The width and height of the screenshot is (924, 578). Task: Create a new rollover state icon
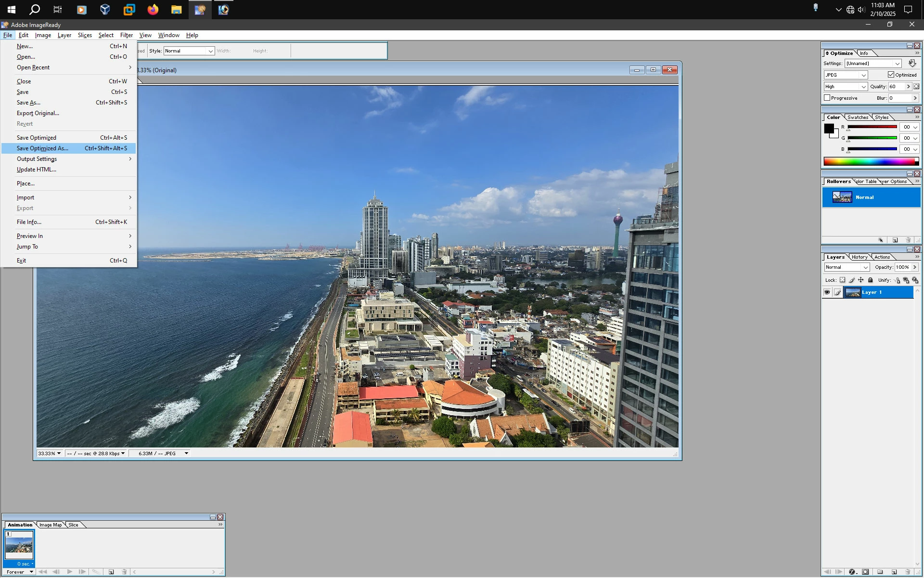pyautogui.click(x=895, y=240)
